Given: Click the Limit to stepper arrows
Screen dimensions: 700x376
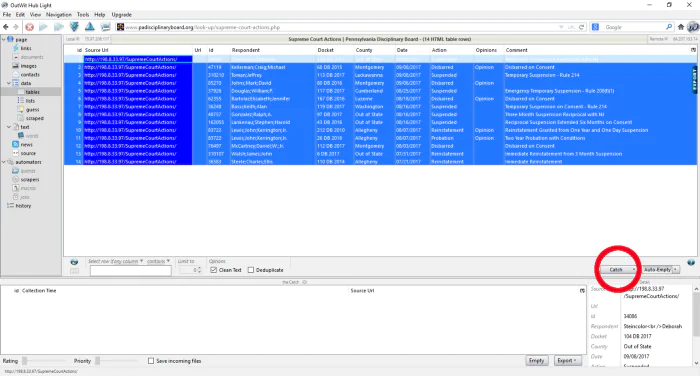Looking at the screenshot, I should pos(199,270).
